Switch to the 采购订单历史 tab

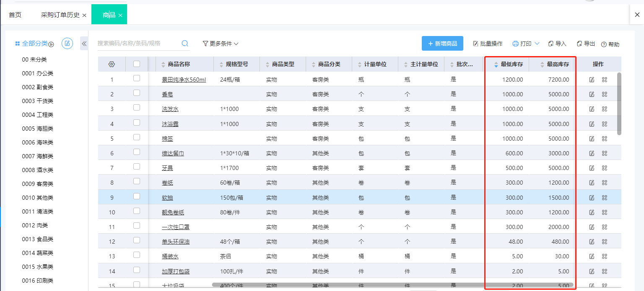tap(60, 15)
